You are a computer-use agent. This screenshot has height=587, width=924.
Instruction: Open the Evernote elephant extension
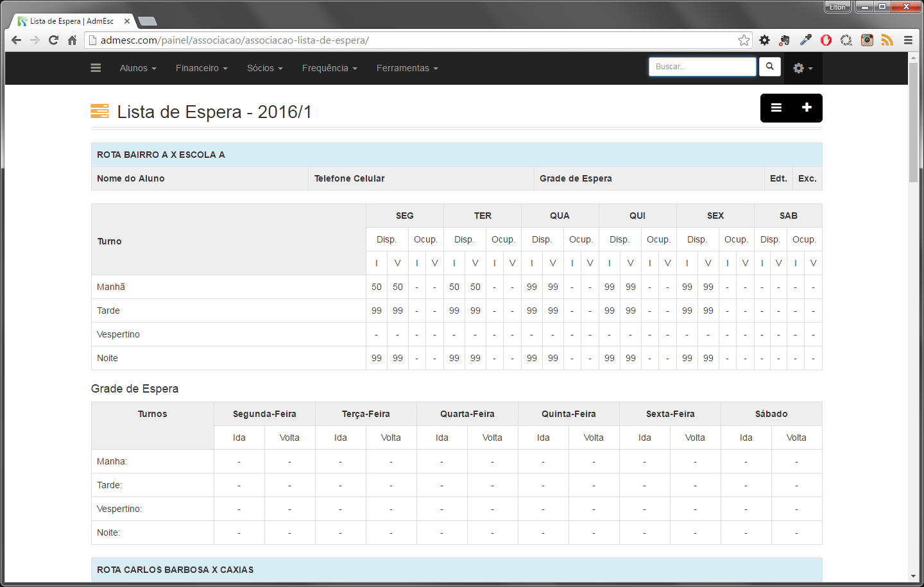point(784,40)
